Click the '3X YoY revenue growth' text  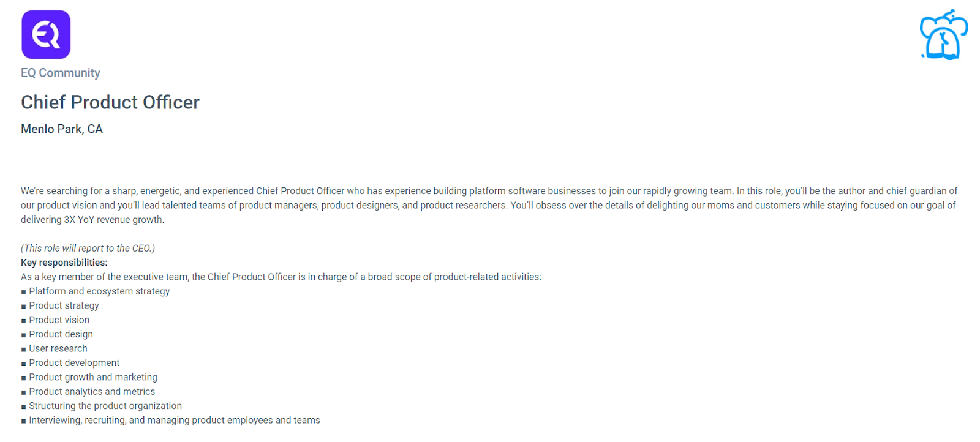[114, 220]
